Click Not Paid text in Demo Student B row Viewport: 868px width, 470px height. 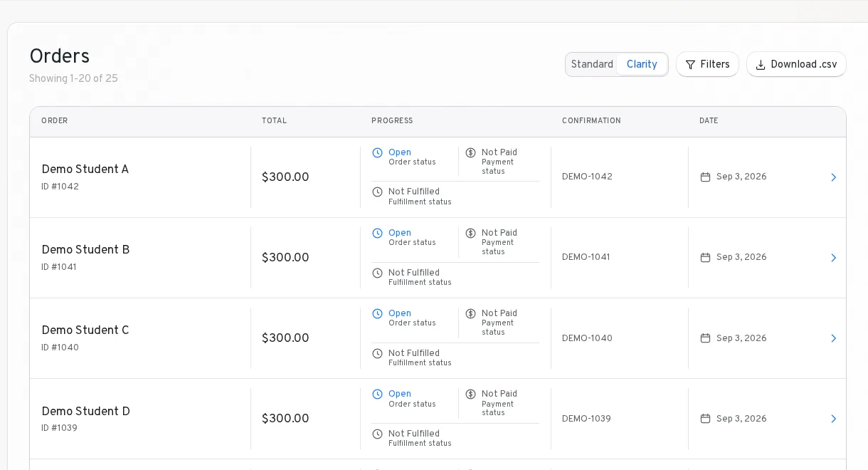click(x=499, y=233)
